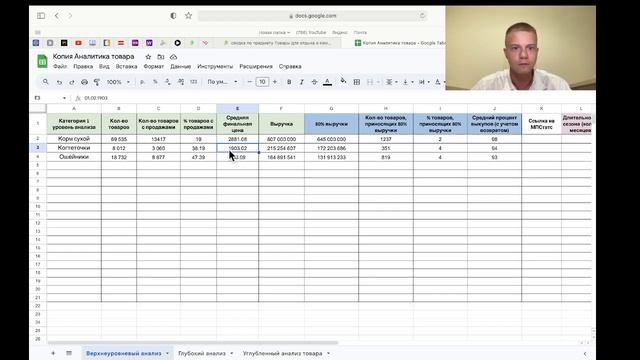Screen dimensions: 640x360
Task: Decrease decimal places
Action: 168,82
